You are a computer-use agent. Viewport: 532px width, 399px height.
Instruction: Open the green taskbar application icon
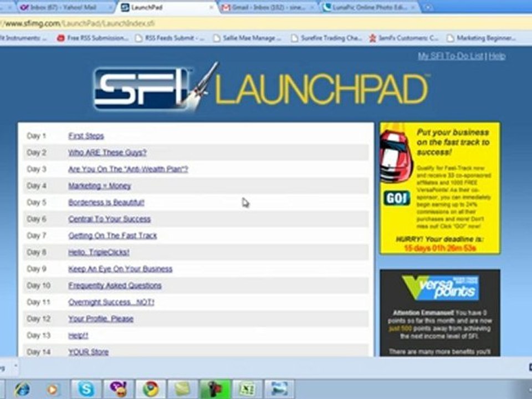click(215, 389)
